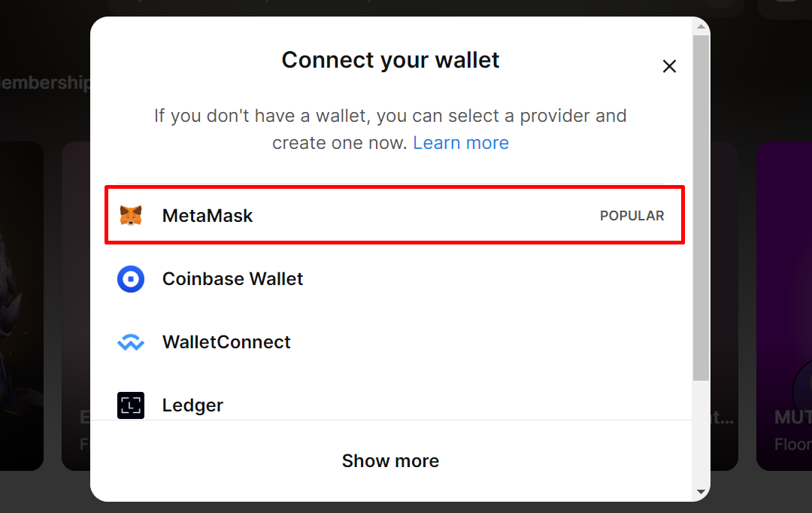Image resolution: width=812 pixels, height=513 pixels.
Task: Click the scrollbar down arrow
Action: 701,492
